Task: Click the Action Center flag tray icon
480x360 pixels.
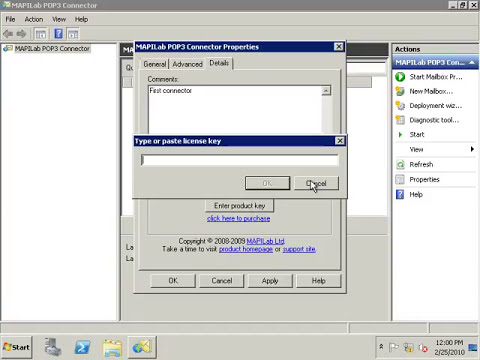Action: (x=393, y=348)
